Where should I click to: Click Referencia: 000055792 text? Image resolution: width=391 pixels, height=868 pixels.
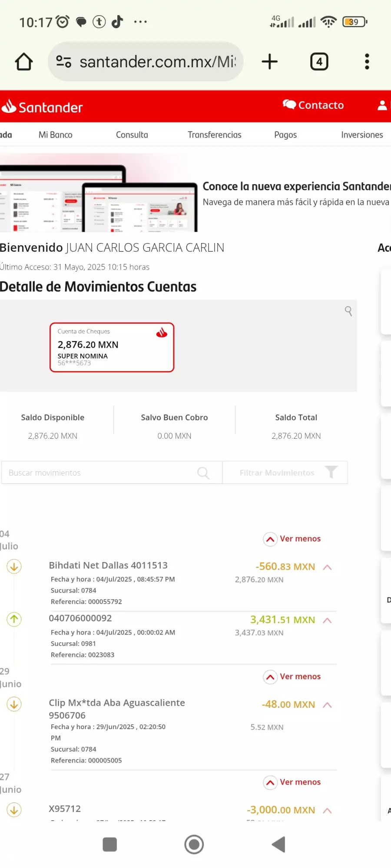(x=86, y=602)
